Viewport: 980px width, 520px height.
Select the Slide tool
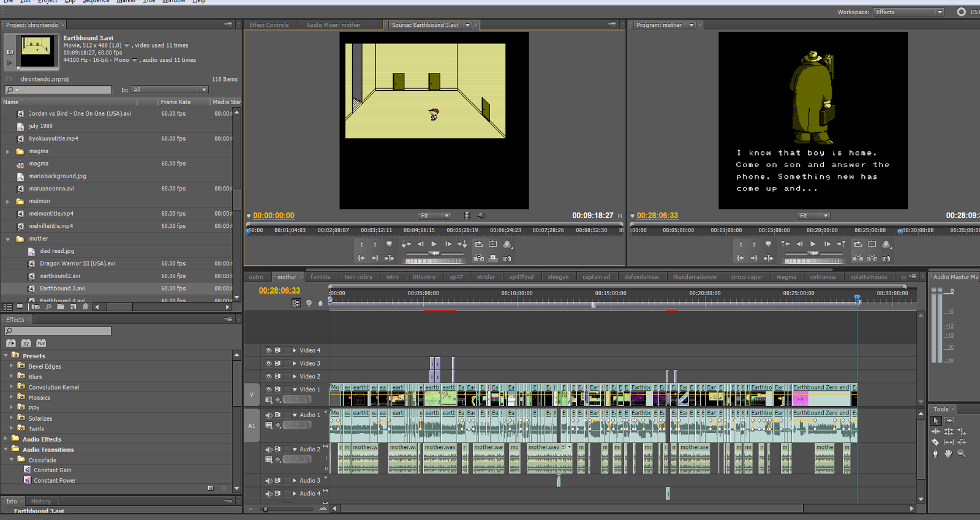[962, 442]
